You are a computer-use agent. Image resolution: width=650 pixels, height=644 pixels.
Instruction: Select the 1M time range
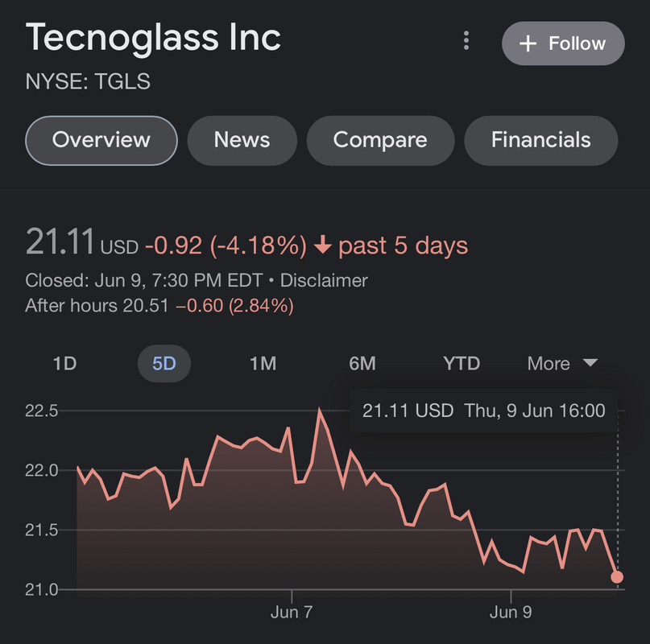(x=263, y=364)
